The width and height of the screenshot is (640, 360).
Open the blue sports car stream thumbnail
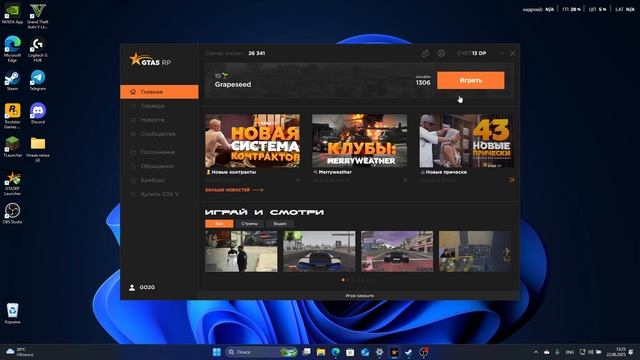[319, 251]
